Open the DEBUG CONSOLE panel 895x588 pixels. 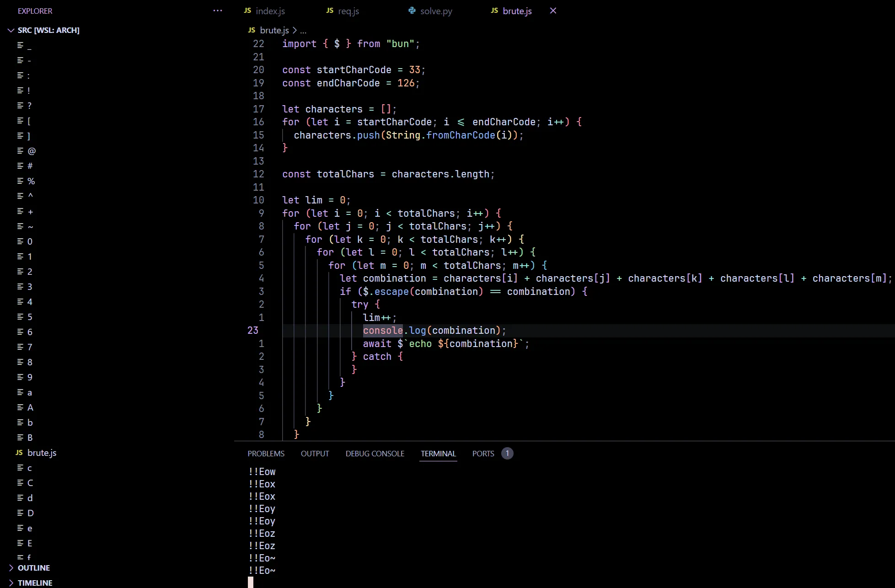375,454
